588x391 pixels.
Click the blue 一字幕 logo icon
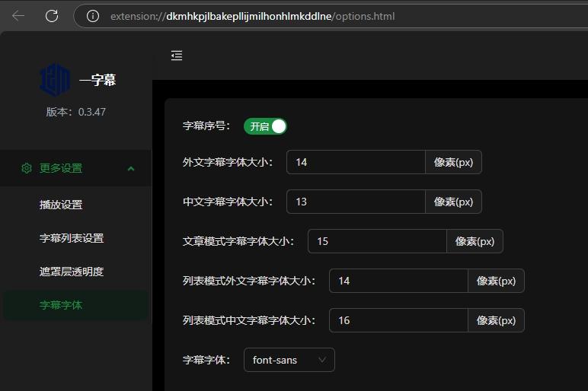tap(55, 80)
